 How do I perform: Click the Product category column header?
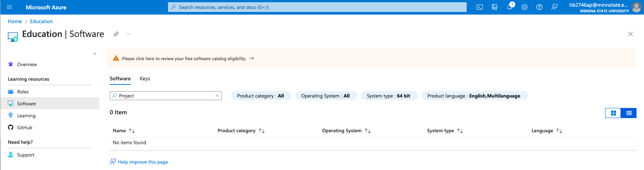[x=237, y=131]
